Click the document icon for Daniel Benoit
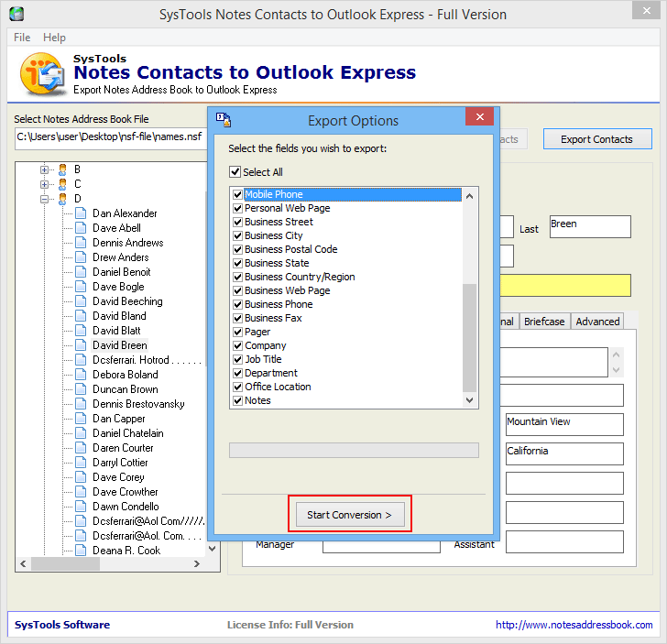The image size is (667, 644). pos(81,272)
